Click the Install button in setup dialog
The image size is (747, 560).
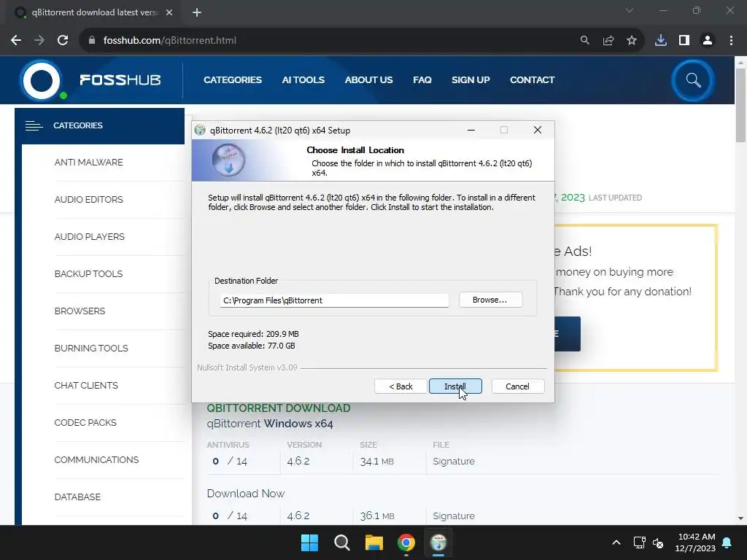pos(455,386)
